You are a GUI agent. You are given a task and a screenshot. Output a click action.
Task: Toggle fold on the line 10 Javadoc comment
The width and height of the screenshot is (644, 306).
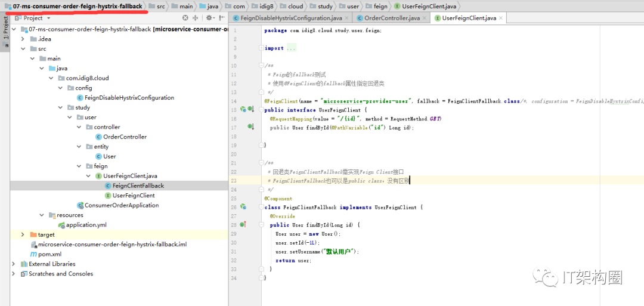261,66
